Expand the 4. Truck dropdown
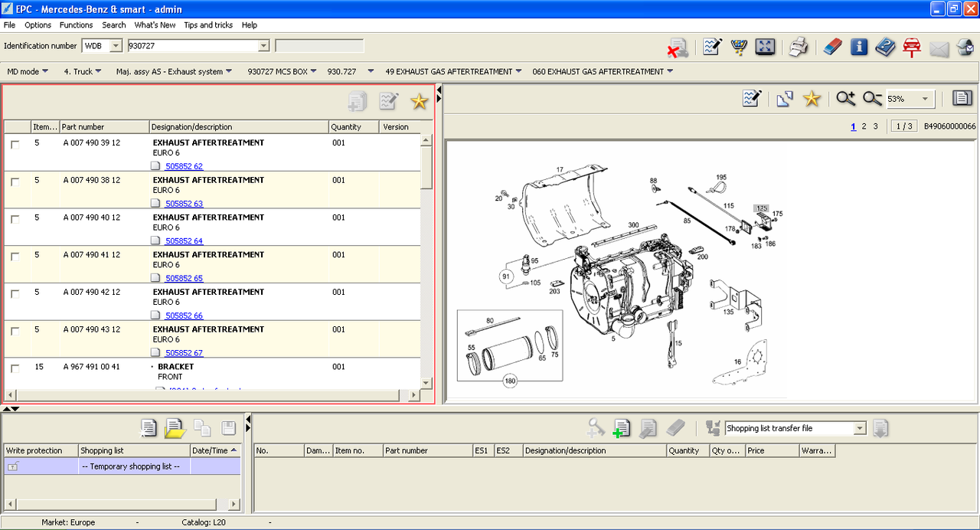 tap(99, 71)
